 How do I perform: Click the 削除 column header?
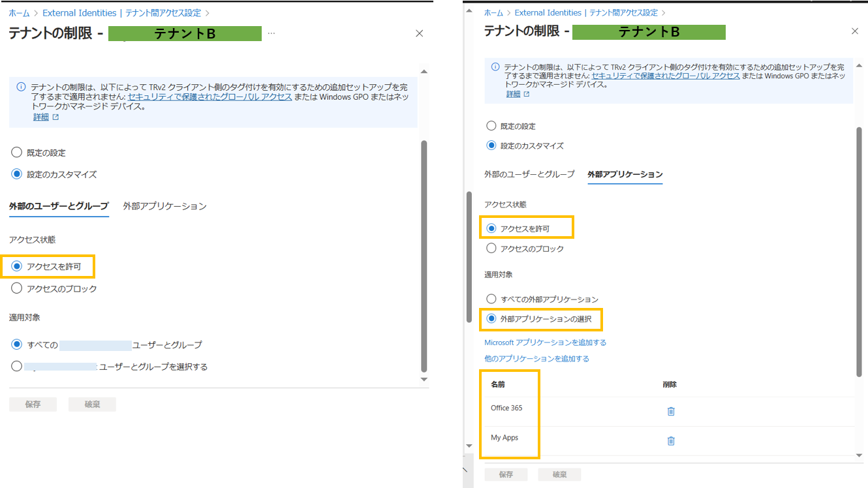tap(670, 384)
